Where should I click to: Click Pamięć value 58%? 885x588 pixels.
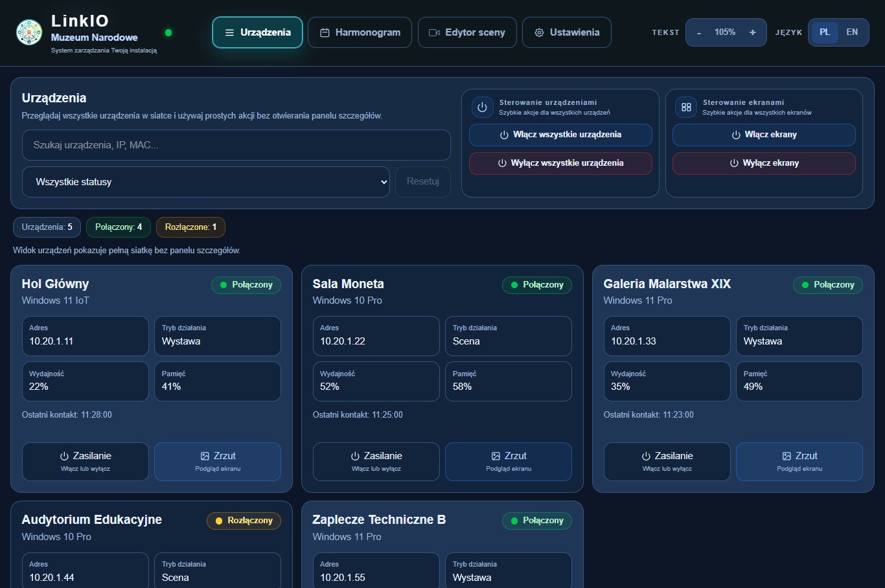(x=462, y=387)
